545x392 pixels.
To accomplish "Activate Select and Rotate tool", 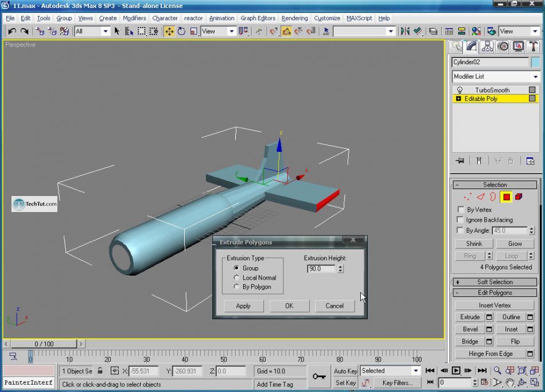I will pyautogui.click(x=181, y=32).
